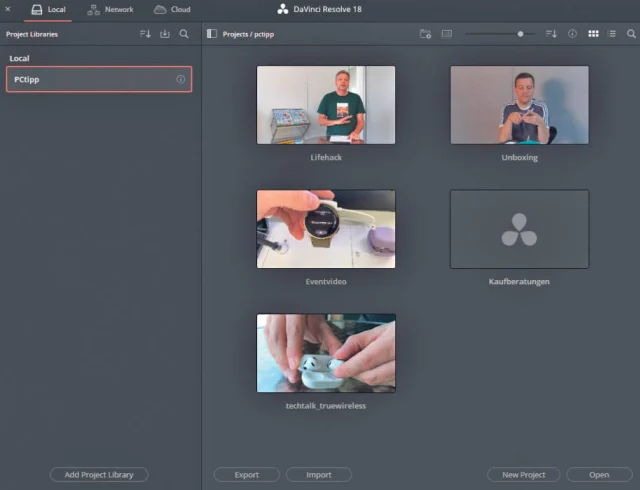Open search in Project Libraries panel
The image size is (640, 490).
click(x=184, y=34)
